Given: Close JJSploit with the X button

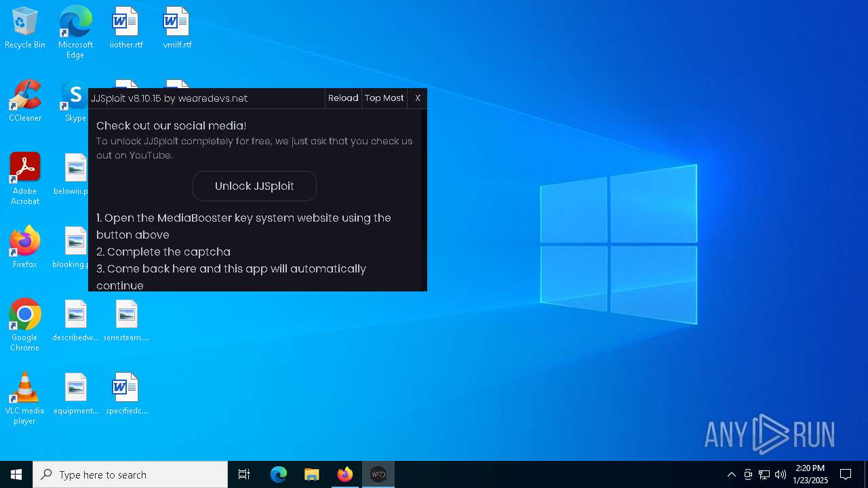Looking at the screenshot, I should (418, 98).
